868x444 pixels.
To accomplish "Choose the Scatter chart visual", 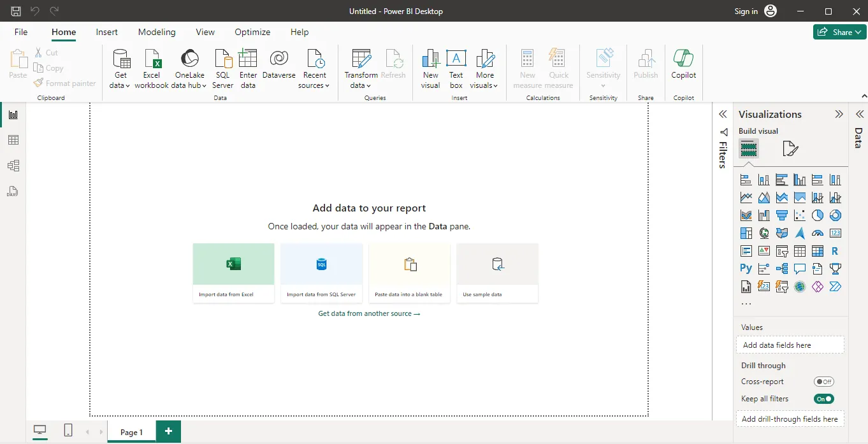I will tap(799, 216).
